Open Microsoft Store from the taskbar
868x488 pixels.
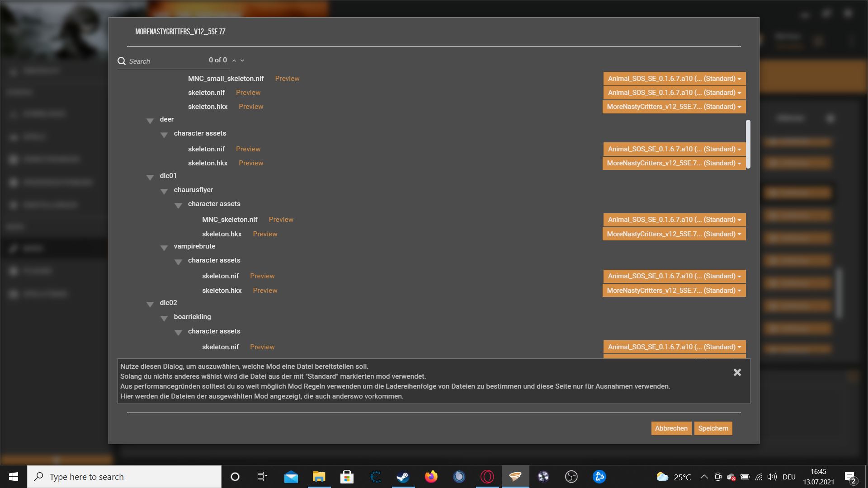pyautogui.click(x=347, y=477)
